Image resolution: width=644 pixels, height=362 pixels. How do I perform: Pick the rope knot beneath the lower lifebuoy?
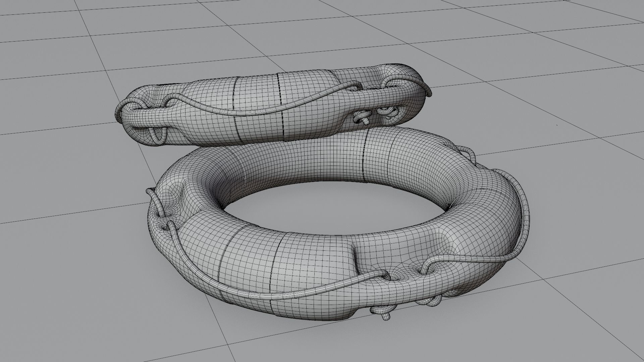click(383, 312)
